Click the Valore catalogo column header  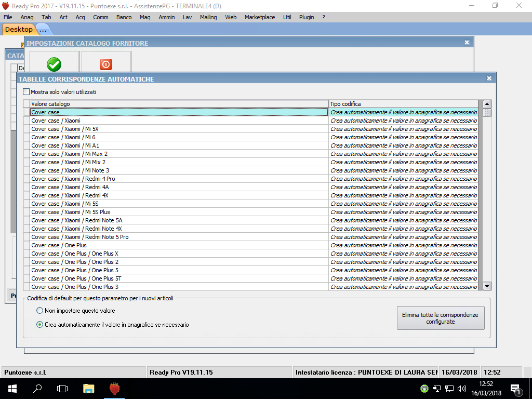tap(179, 104)
